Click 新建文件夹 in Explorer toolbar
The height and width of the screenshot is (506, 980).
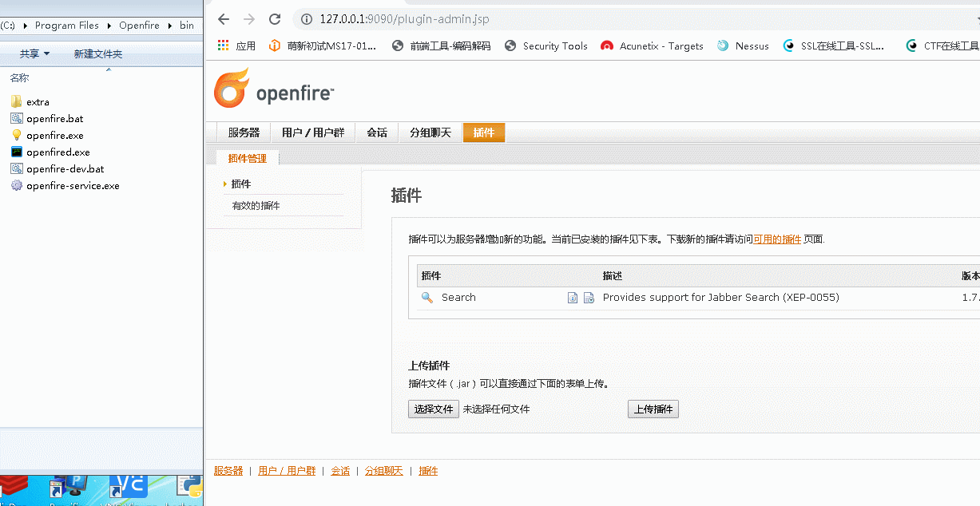[x=98, y=53]
